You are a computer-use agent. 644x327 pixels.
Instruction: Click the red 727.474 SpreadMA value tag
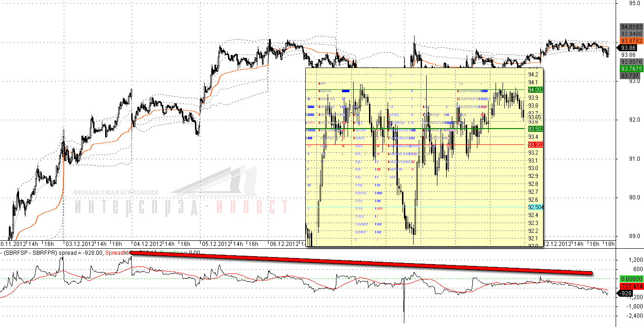click(x=631, y=286)
